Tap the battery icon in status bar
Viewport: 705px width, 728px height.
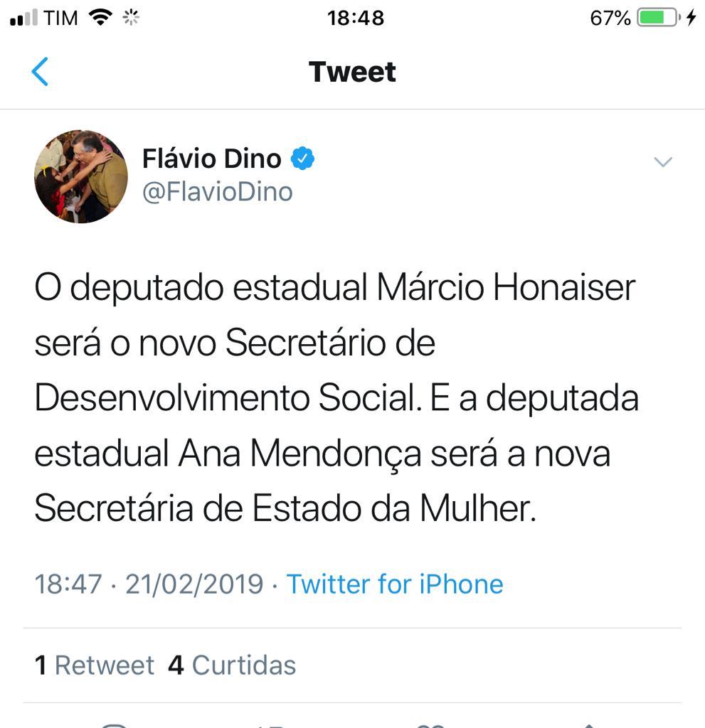click(x=659, y=18)
